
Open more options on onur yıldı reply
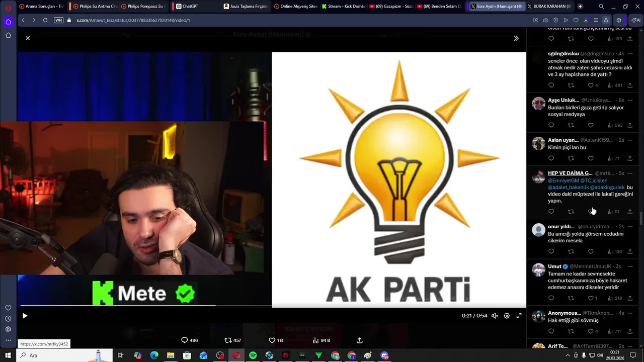point(630,227)
